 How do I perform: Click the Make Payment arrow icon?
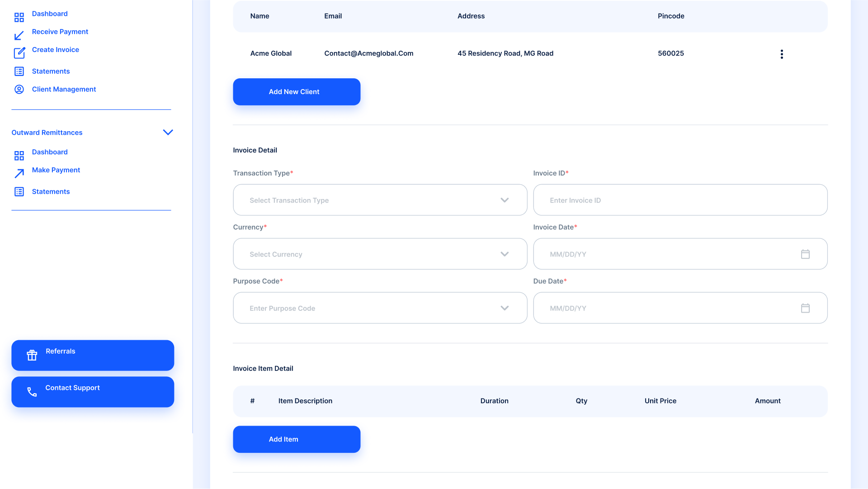click(19, 173)
